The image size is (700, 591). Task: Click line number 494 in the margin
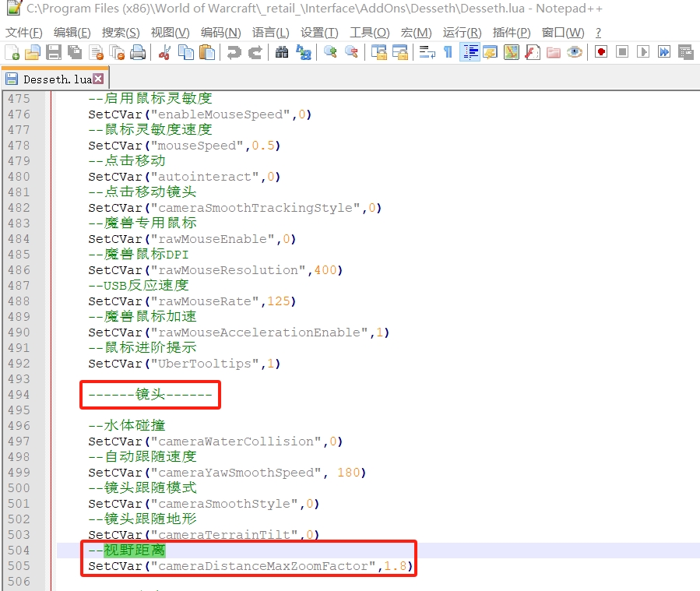[19, 395]
